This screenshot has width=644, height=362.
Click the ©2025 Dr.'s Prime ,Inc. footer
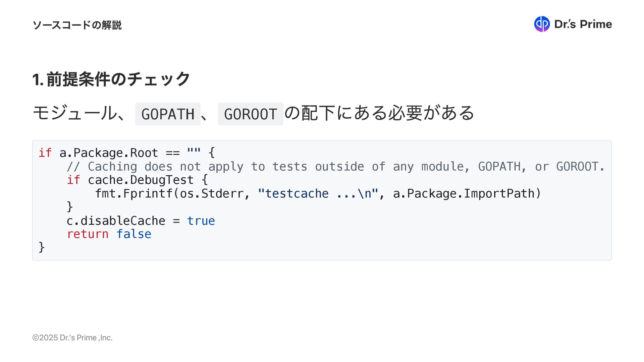72,338
